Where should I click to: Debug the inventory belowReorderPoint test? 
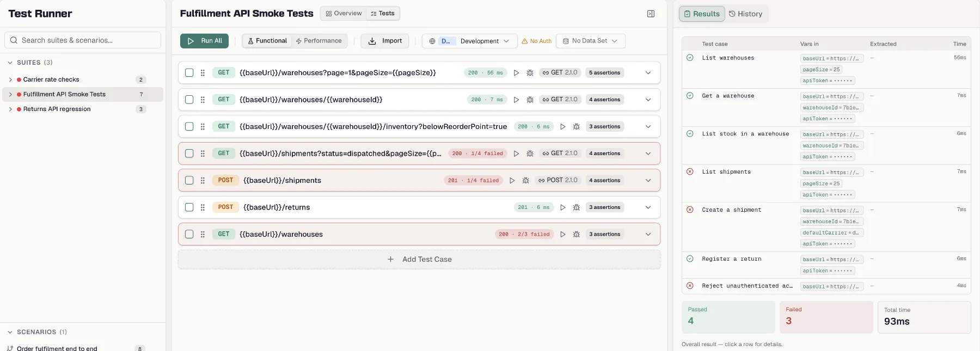point(577,127)
